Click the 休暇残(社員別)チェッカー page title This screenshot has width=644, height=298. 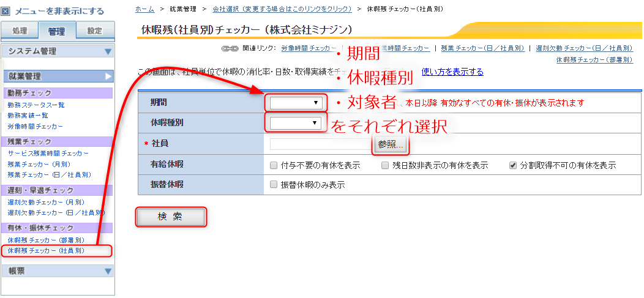(x=247, y=30)
